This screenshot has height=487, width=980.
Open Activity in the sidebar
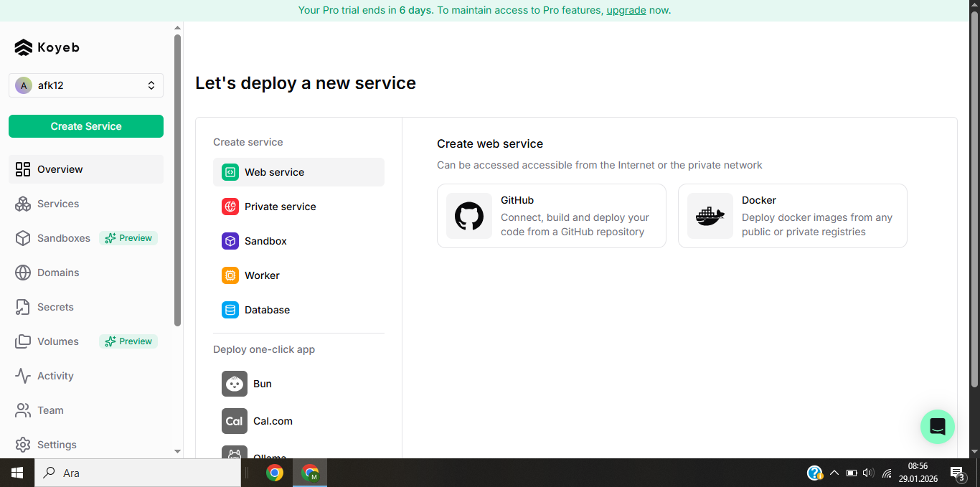(x=86, y=376)
